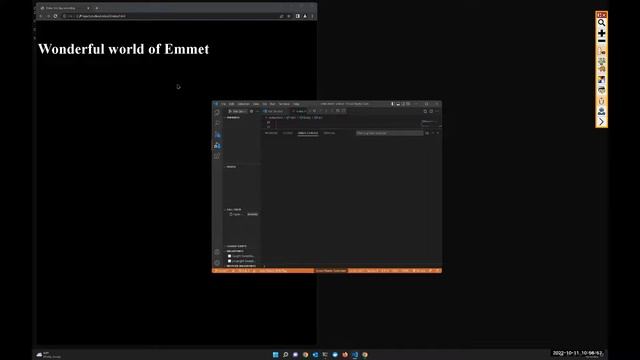Expand the BROWSER BREAKPOINTS section

click(240, 266)
